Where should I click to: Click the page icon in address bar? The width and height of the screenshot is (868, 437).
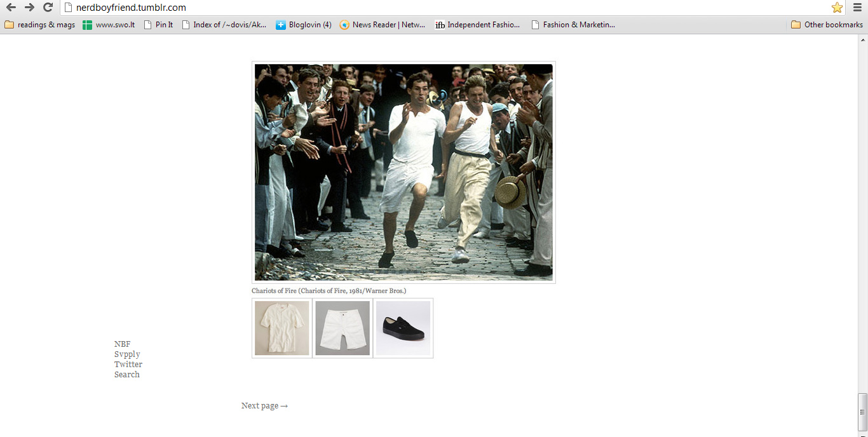[x=69, y=8]
